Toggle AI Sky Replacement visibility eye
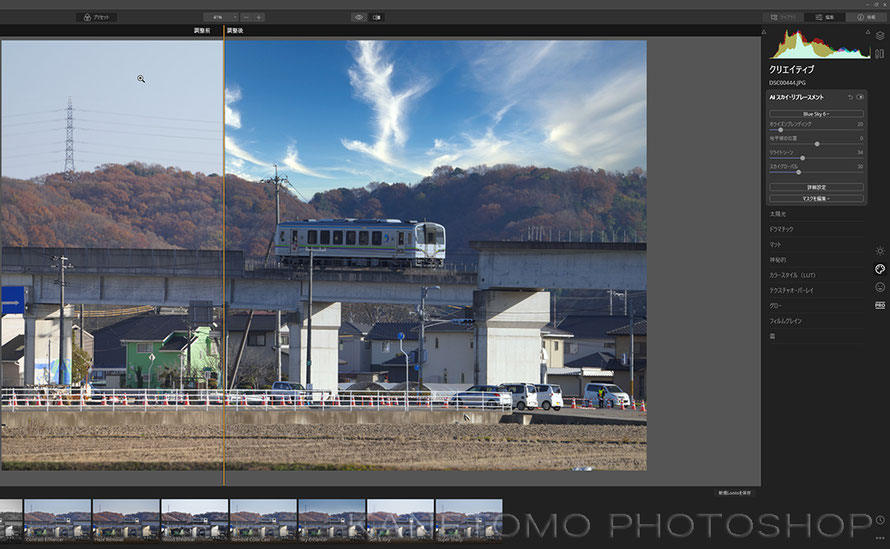The height and width of the screenshot is (549, 890). pos(860,98)
